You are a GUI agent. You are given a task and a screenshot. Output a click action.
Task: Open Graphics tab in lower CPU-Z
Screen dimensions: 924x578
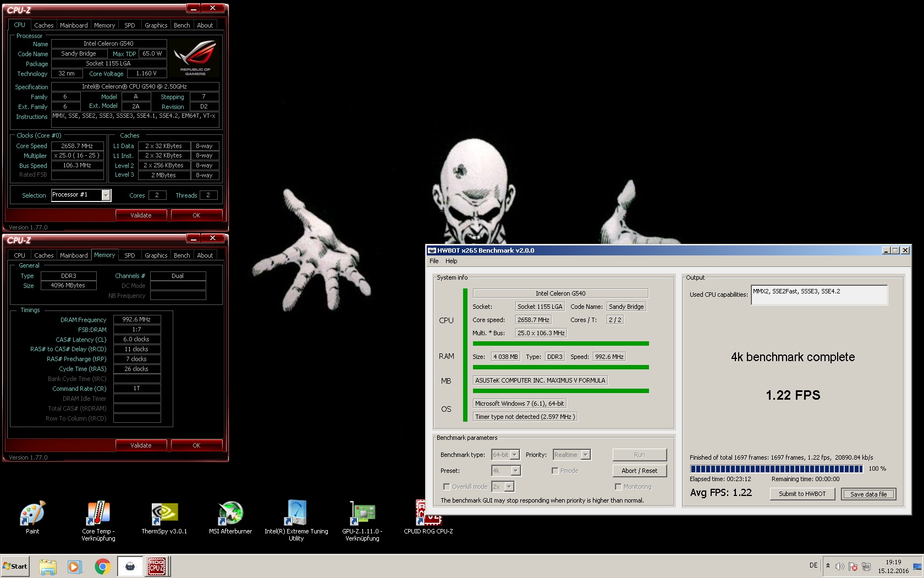tap(156, 255)
